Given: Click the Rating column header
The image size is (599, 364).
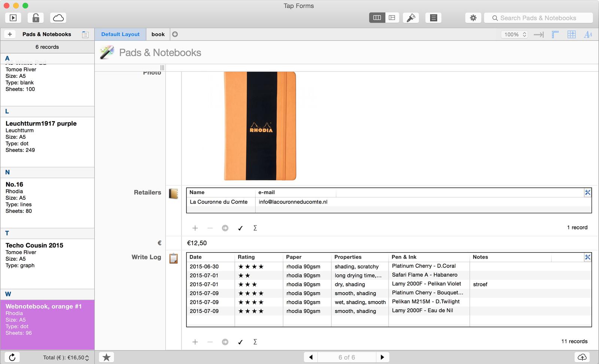Looking at the screenshot, I should pos(259,257).
